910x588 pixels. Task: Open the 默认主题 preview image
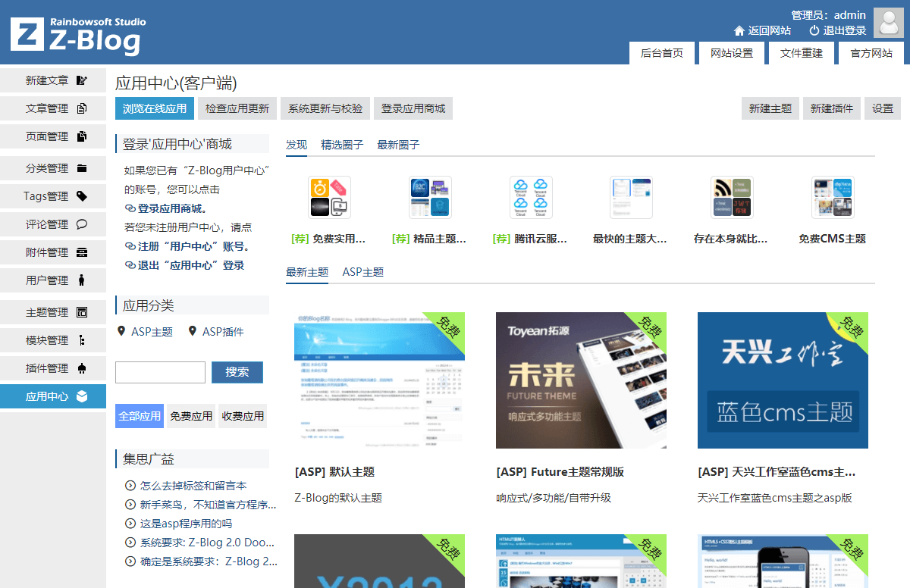pyautogui.click(x=380, y=380)
